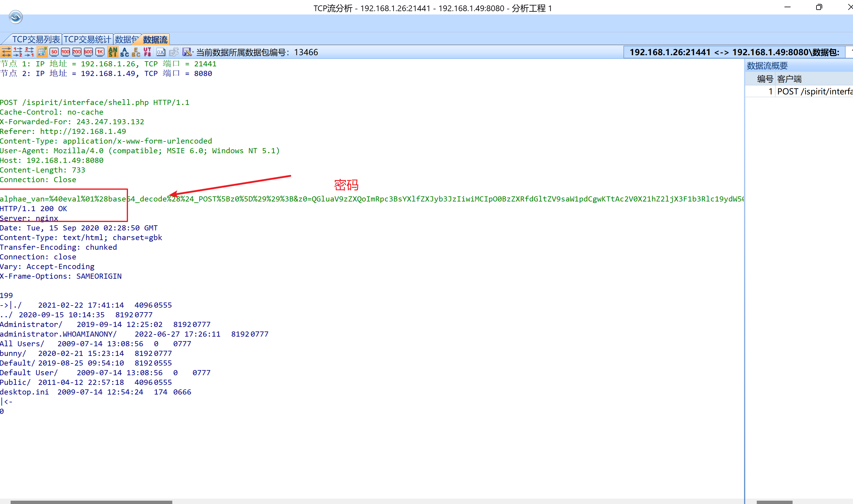853x504 pixels.
Task: Limit display to 50 packets
Action: tap(54, 52)
